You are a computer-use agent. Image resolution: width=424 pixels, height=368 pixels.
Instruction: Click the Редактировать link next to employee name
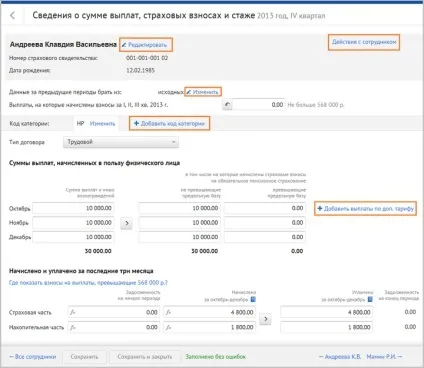click(144, 45)
